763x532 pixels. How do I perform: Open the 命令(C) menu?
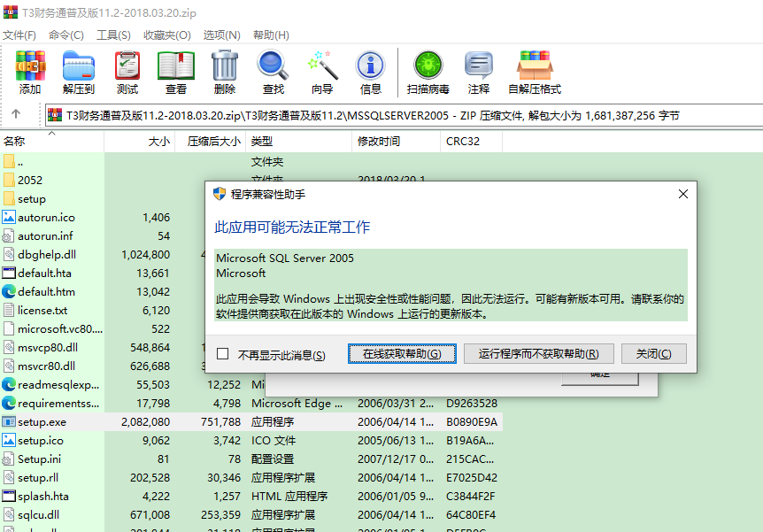pos(66,35)
